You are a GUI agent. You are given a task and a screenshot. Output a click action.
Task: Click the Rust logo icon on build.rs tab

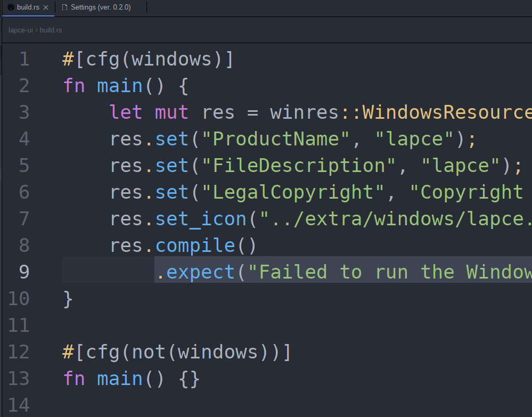point(11,7)
